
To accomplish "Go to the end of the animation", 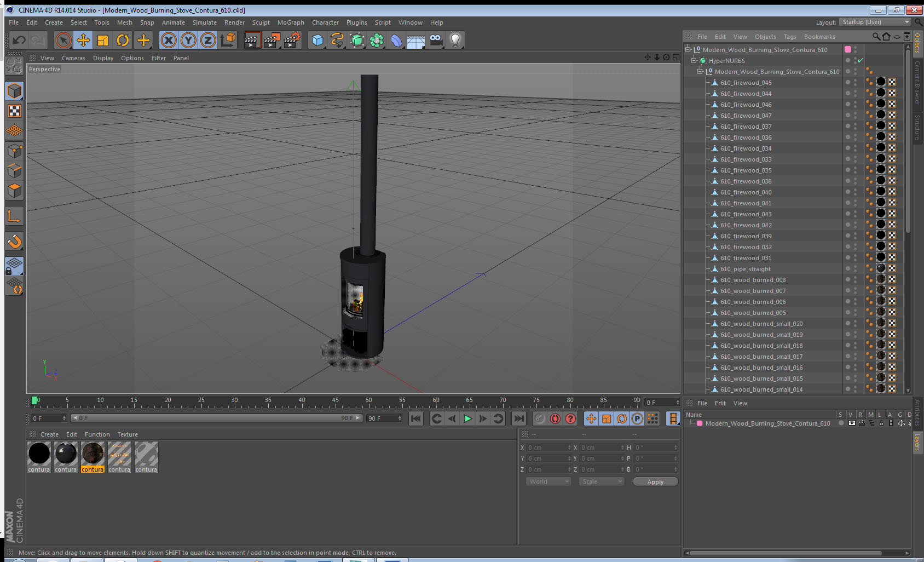I will [x=518, y=419].
